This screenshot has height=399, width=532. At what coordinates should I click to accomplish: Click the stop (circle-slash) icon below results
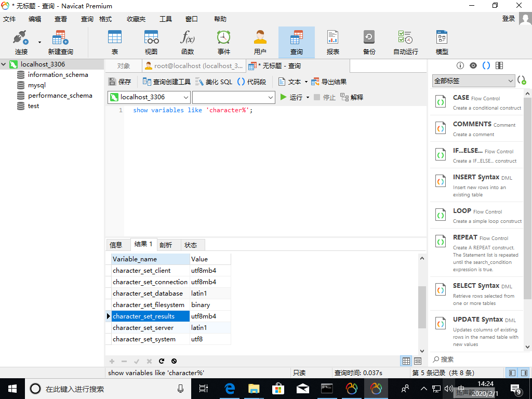[174, 361]
